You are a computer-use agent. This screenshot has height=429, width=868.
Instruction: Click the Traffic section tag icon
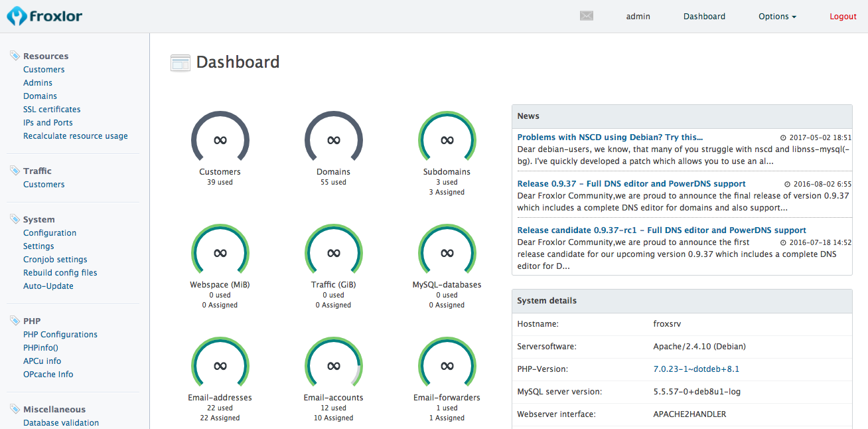tap(15, 171)
